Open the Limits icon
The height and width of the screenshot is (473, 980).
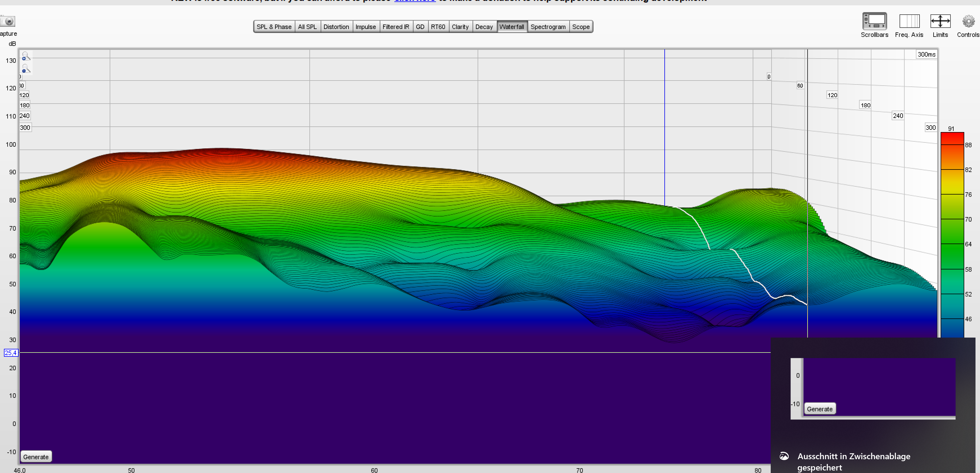(x=940, y=21)
